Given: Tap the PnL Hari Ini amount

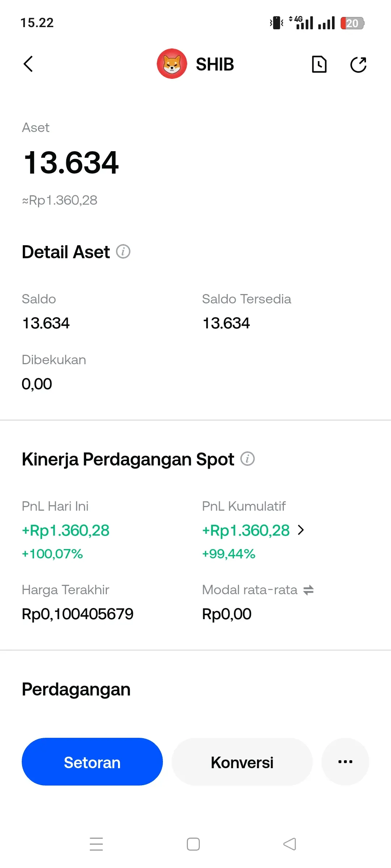Looking at the screenshot, I should [x=66, y=531].
